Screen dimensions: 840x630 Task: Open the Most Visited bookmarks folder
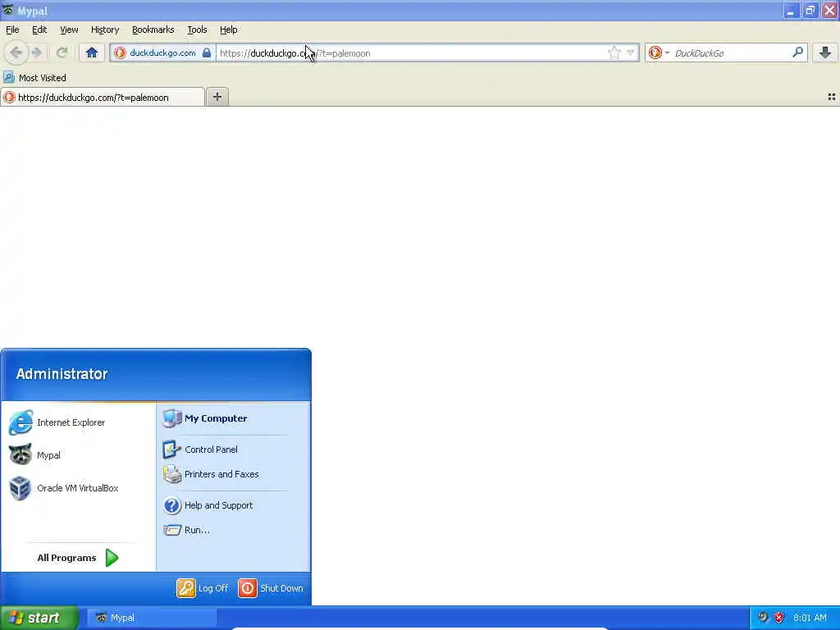pos(35,78)
